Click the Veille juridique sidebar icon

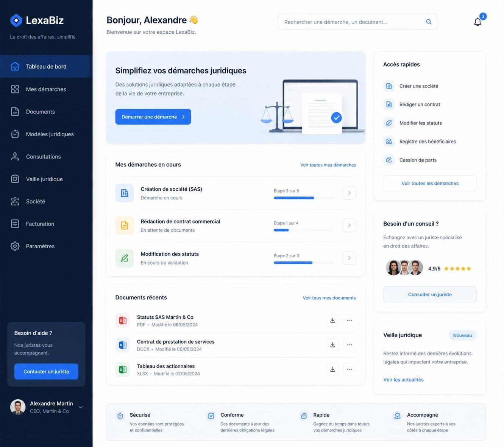[15, 179]
